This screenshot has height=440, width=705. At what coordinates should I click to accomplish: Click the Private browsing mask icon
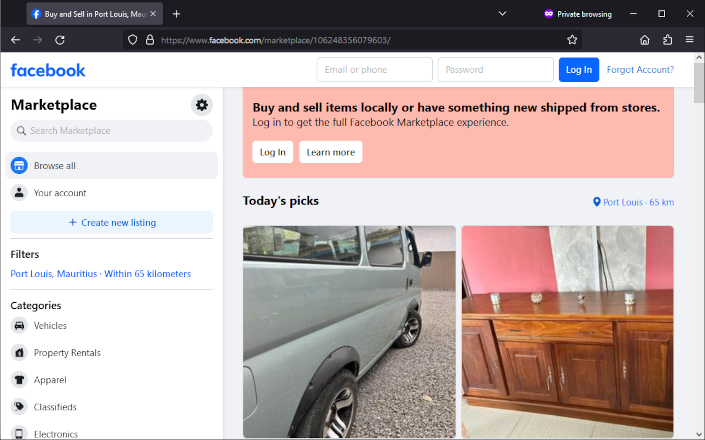tap(549, 14)
